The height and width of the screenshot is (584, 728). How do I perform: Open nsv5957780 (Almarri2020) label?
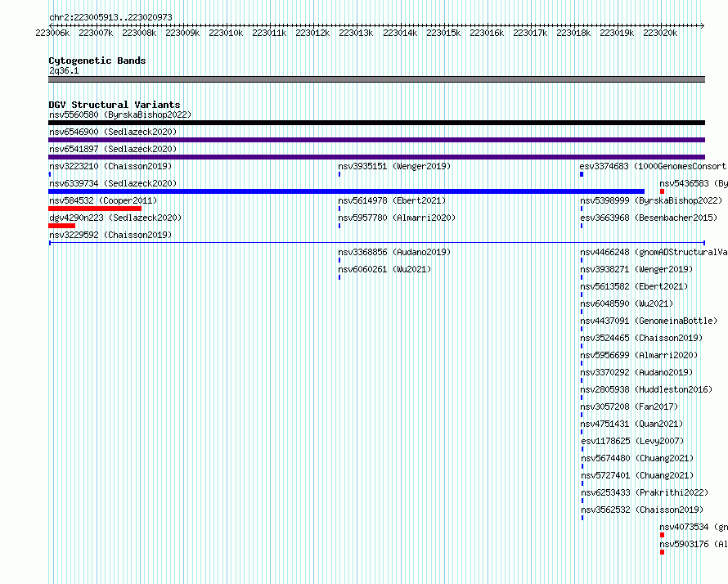point(397,218)
